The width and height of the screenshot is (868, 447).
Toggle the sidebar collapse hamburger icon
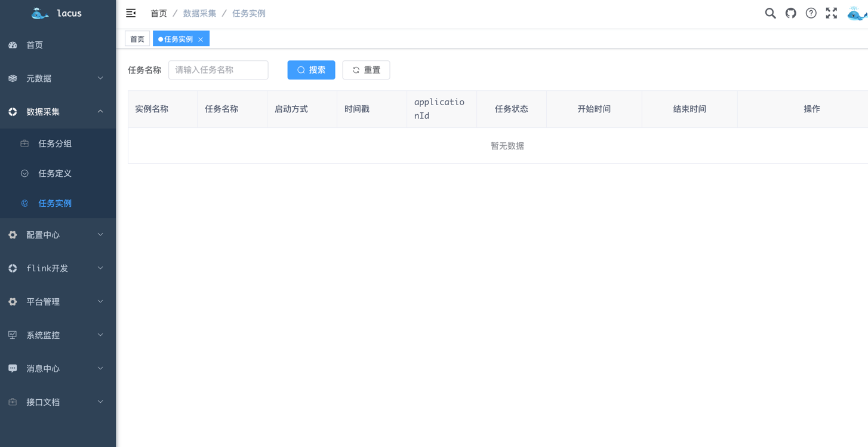(131, 13)
